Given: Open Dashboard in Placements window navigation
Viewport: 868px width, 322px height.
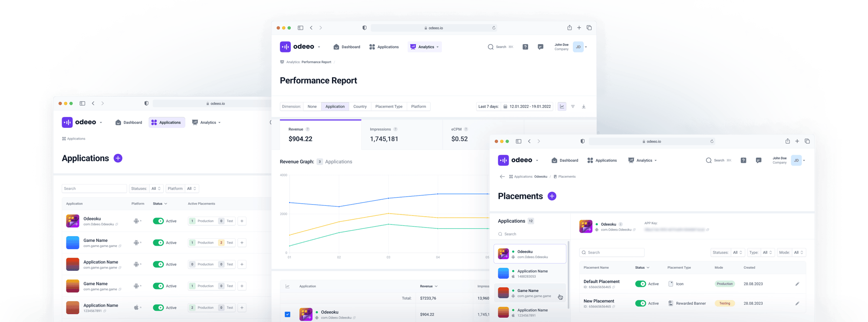Looking at the screenshot, I should (x=565, y=160).
